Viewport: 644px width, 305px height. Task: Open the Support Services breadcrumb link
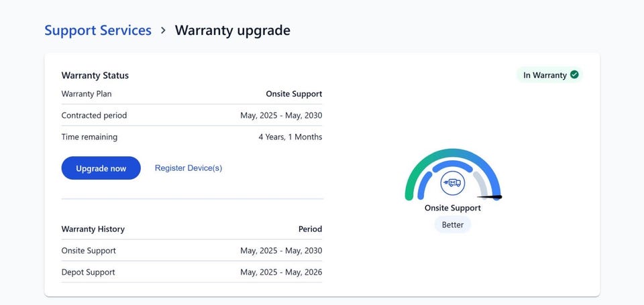pos(98,31)
